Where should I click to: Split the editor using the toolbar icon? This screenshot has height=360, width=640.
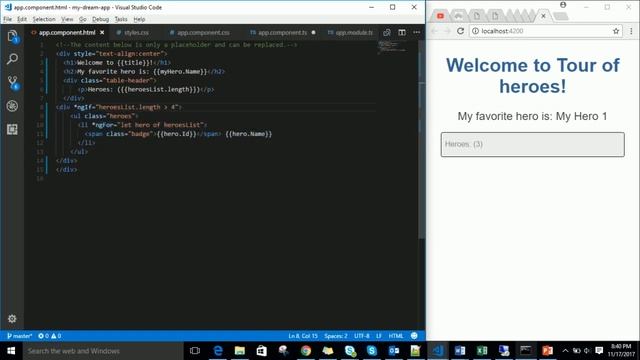coord(402,32)
